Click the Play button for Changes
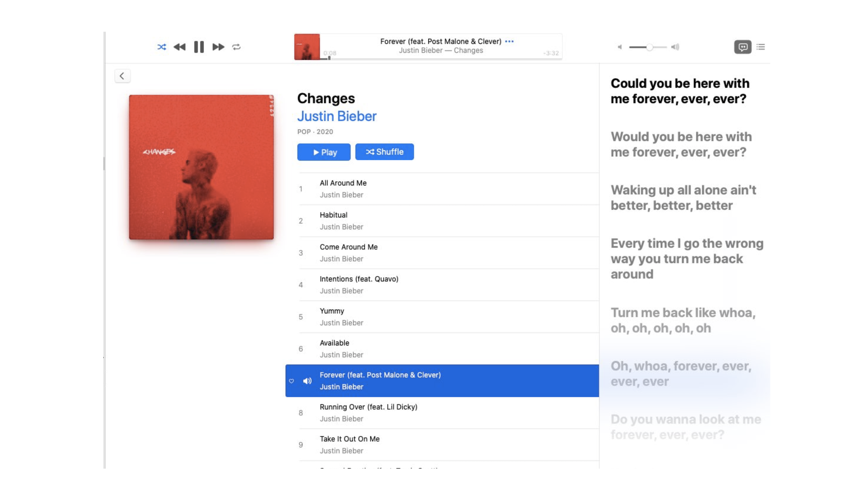Screen dimensions: 868x495 (324, 151)
